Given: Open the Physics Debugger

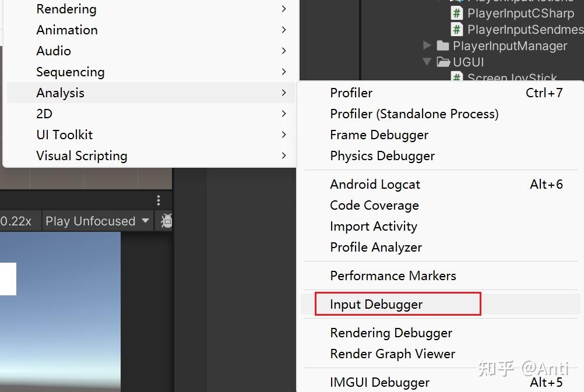Looking at the screenshot, I should pyautogui.click(x=382, y=156).
